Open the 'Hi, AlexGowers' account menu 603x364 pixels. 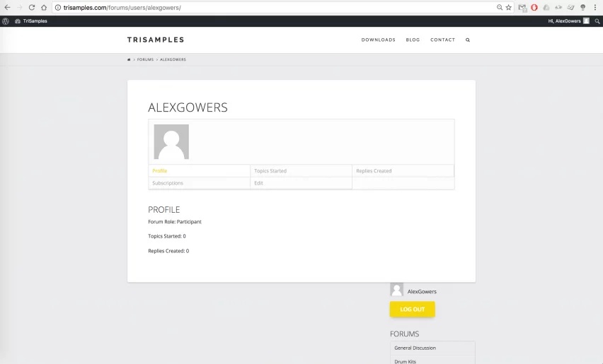pyautogui.click(x=568, y=21)
